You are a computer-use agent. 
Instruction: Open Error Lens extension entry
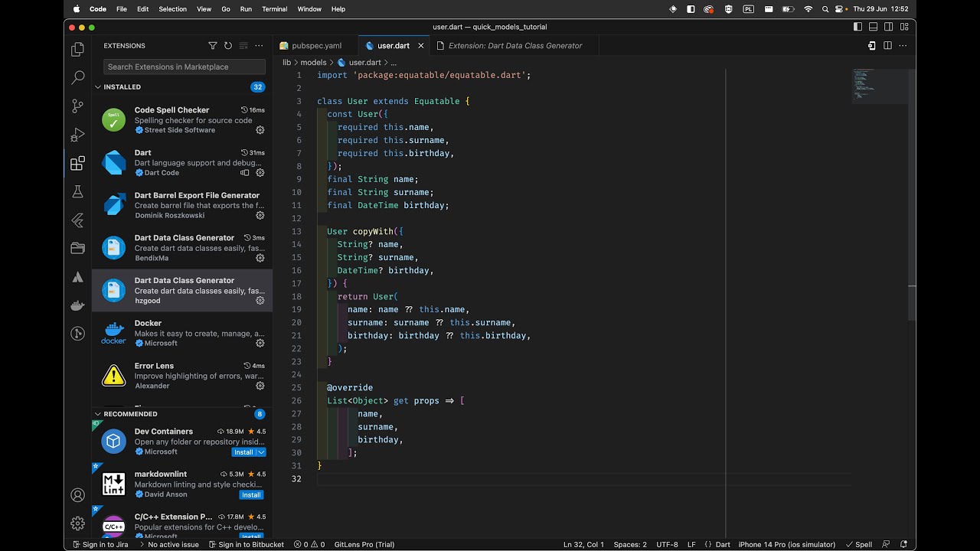(x=182, y=376)
